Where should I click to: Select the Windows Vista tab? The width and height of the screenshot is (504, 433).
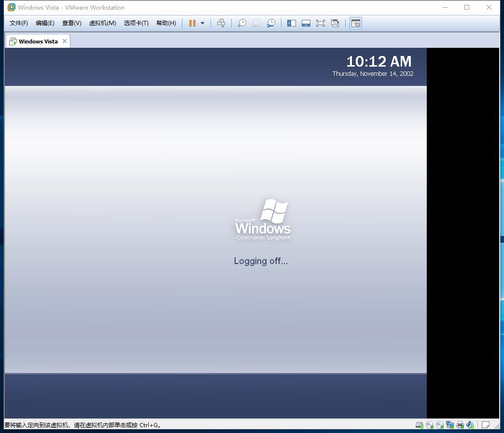38,42
